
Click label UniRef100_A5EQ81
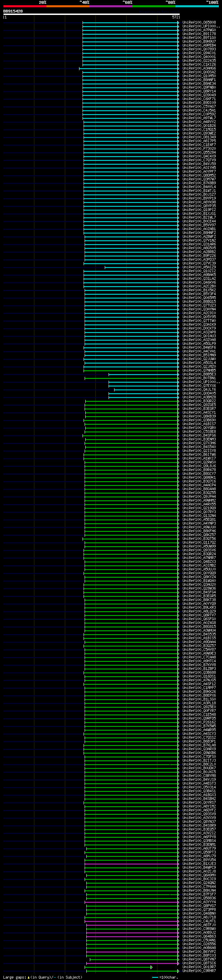pos(199,520)
